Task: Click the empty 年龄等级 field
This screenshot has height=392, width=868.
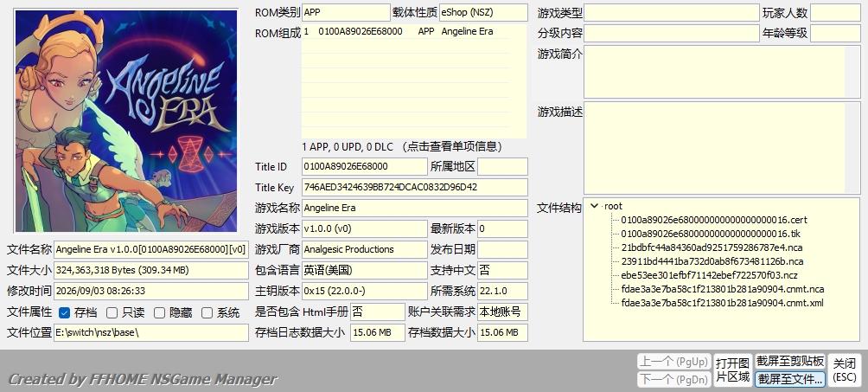Action: tap(835, 33)
